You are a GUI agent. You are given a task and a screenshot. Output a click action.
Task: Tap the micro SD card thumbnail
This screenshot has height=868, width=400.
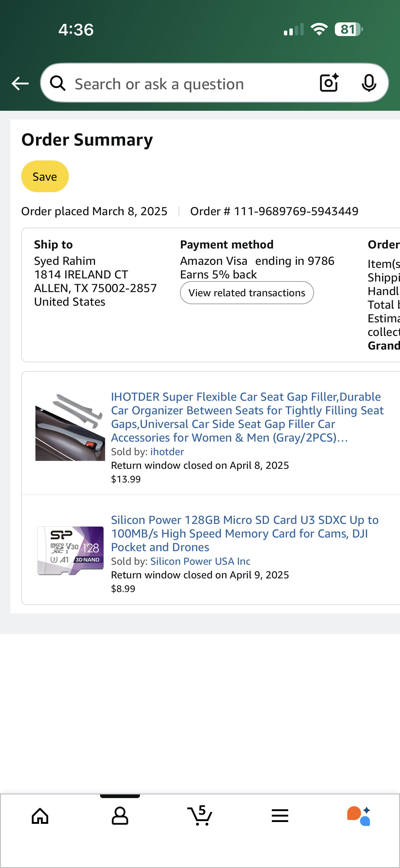tap(70, 550)
